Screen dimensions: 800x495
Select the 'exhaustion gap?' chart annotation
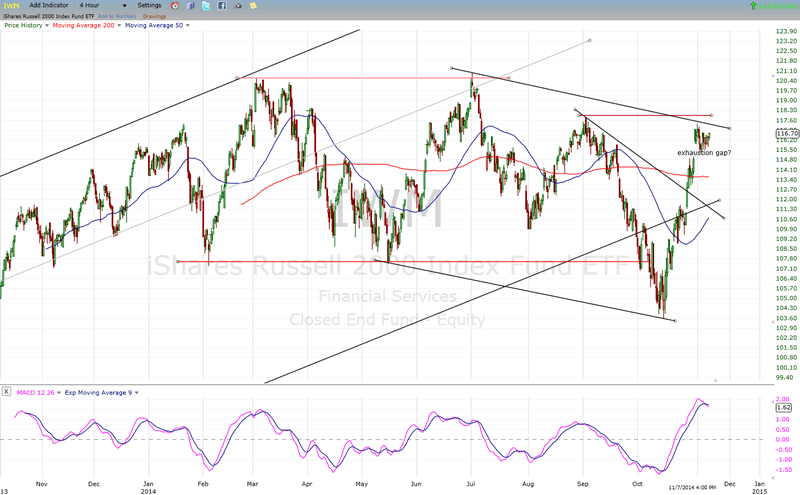click(x=703, y=152)
